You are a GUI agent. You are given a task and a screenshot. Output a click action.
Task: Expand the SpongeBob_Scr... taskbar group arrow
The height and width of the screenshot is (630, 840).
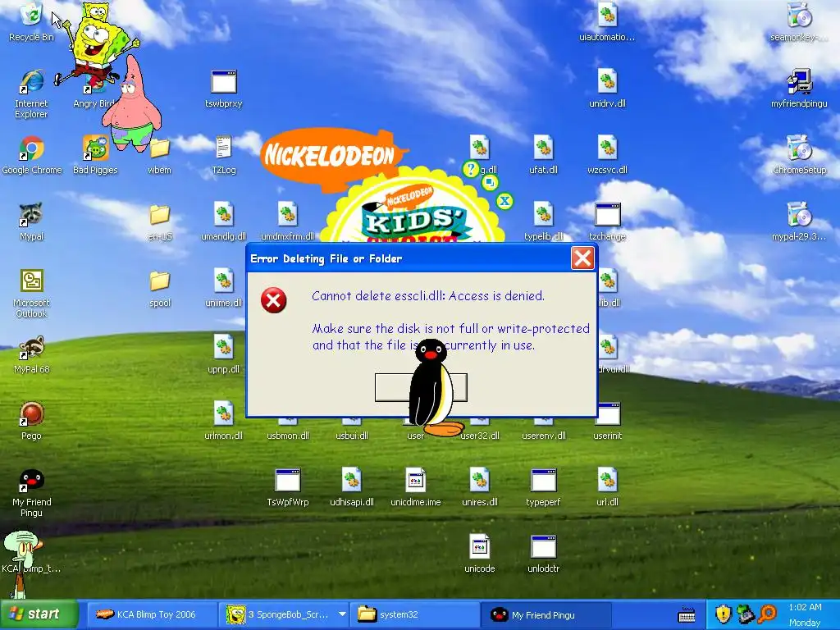(x=342, y=614)
